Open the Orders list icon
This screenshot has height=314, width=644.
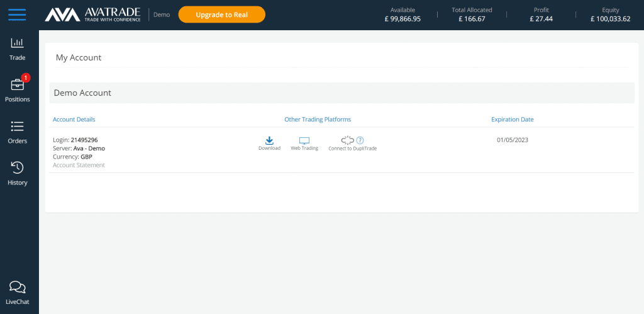[x=17, y=126]
